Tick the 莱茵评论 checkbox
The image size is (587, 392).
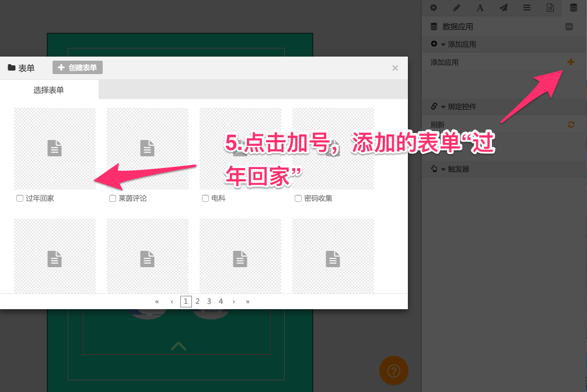pos(113,198)
